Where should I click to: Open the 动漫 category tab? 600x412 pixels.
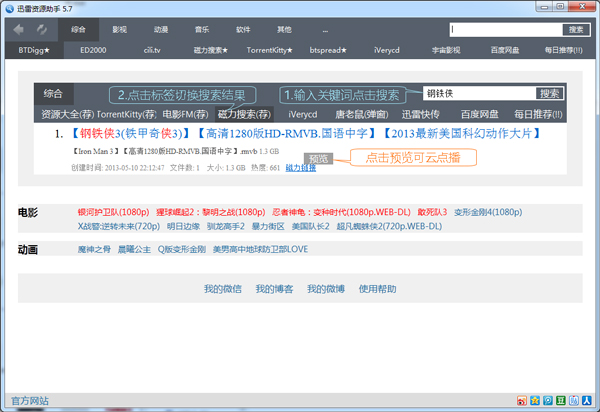tap(161, 29)
